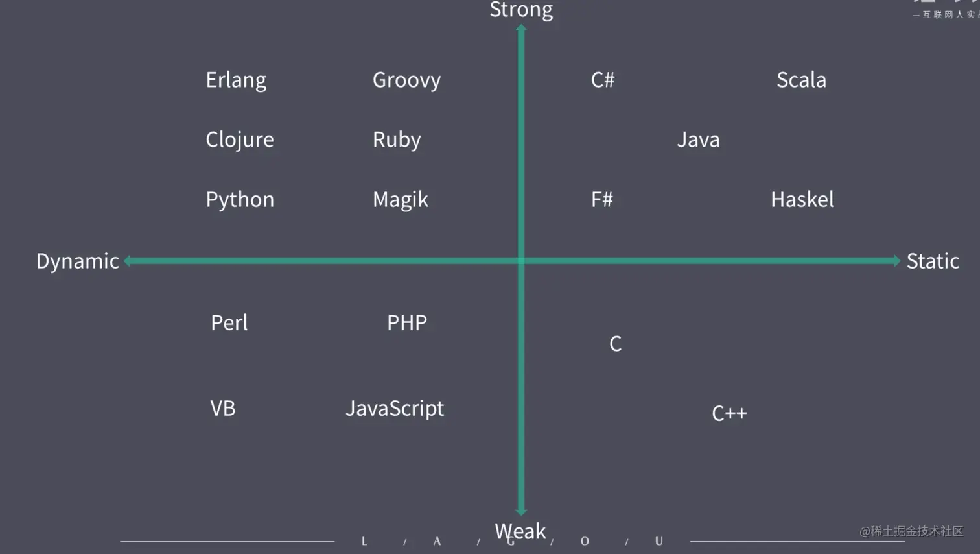
Task: Select the Perl label
Action: tap(229, 322)
